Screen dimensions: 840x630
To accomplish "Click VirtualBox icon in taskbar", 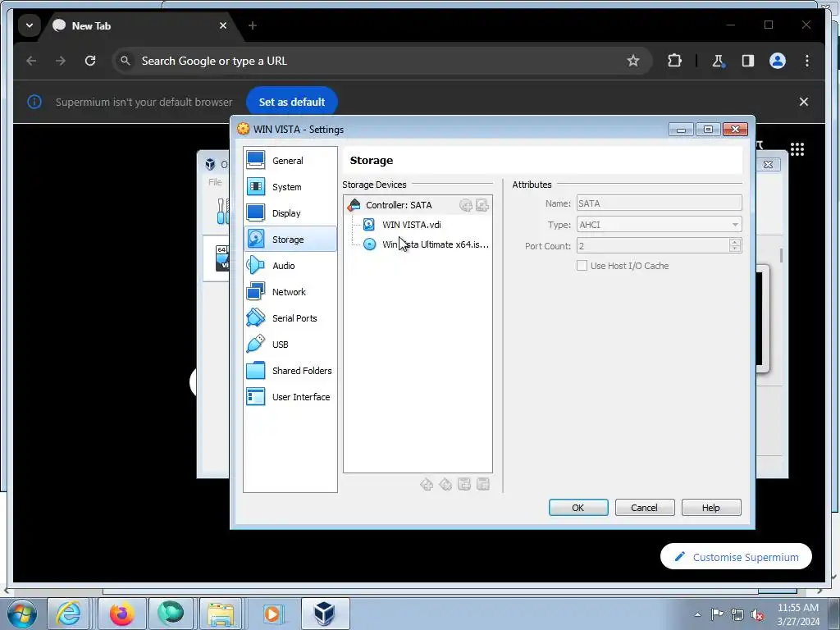I will tap(325, 614).
